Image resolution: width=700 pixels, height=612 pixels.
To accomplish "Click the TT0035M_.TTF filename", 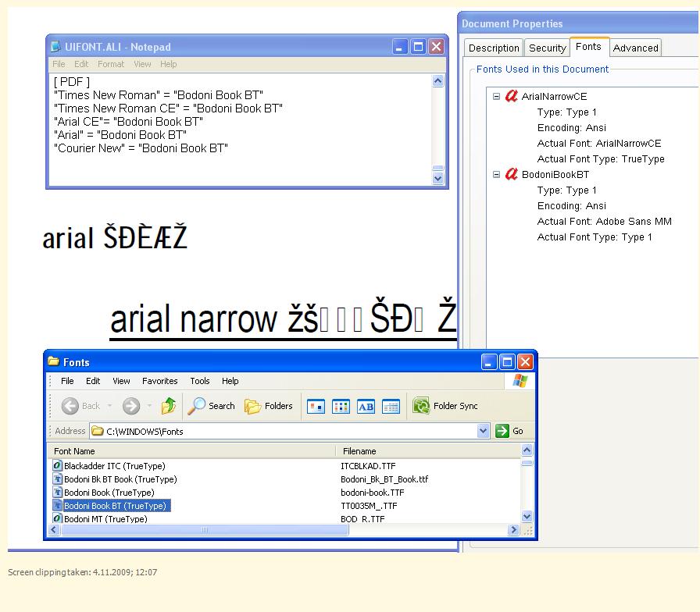I will (369, 505).
